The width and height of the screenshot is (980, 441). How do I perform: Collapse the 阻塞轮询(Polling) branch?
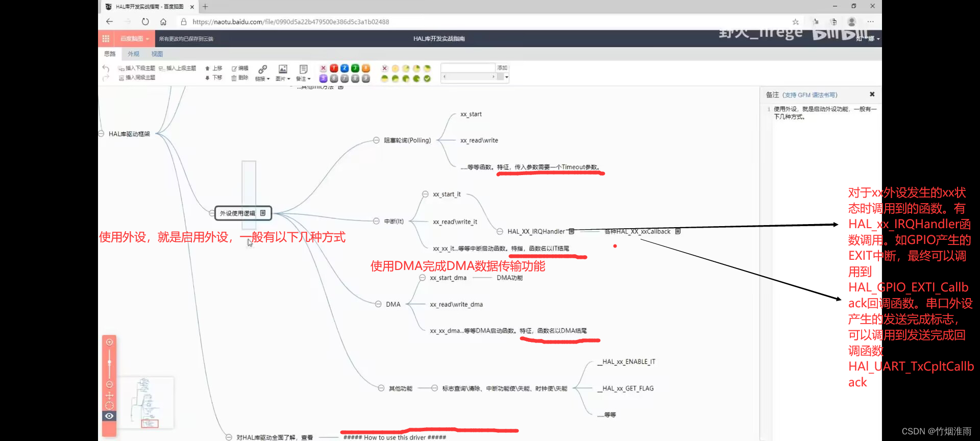(376, 140)
